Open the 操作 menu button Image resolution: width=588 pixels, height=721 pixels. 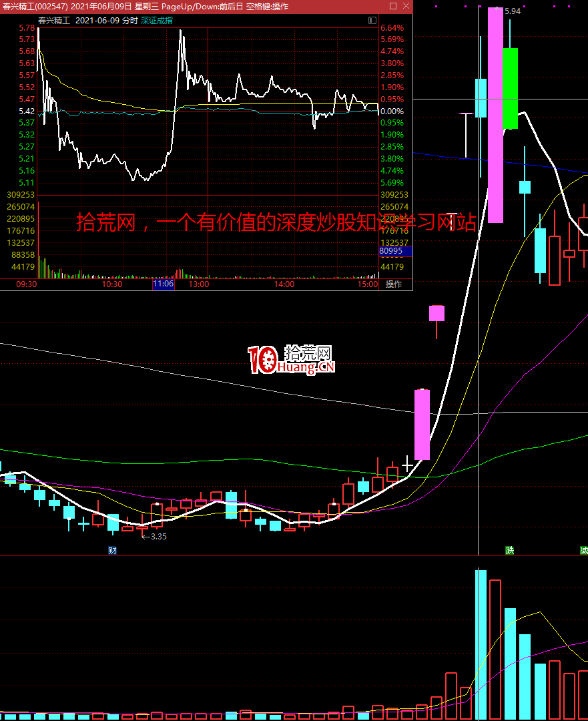click(394, 284)
